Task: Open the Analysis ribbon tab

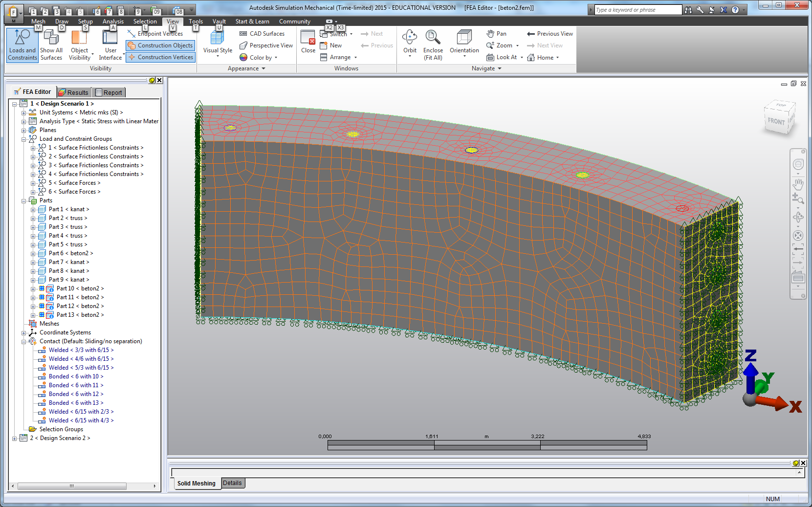Action: [x=113, y=22]
